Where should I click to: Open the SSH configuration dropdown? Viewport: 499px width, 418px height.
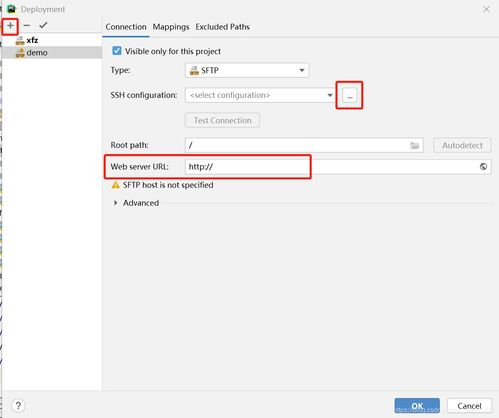click(260, 95)
